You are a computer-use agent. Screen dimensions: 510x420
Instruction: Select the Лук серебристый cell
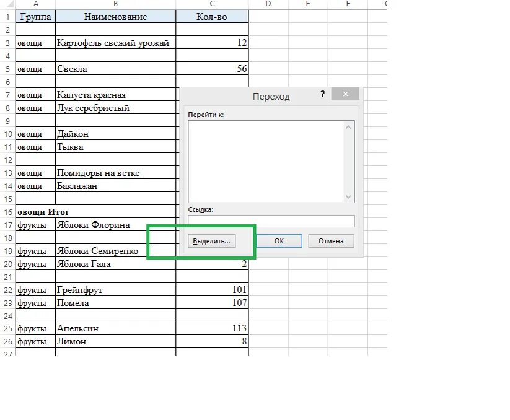(x=115, y=108)
